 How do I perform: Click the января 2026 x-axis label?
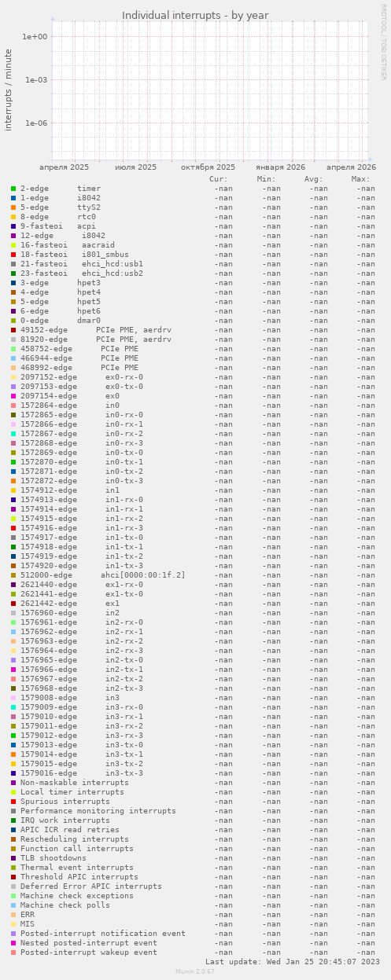pos(280,167)
